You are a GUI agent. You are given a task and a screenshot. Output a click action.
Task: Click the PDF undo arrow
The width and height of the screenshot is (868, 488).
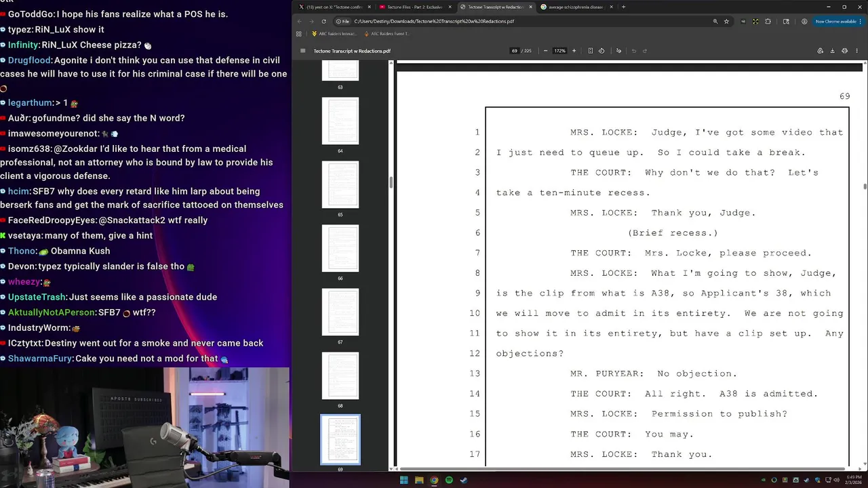[633, 51]
